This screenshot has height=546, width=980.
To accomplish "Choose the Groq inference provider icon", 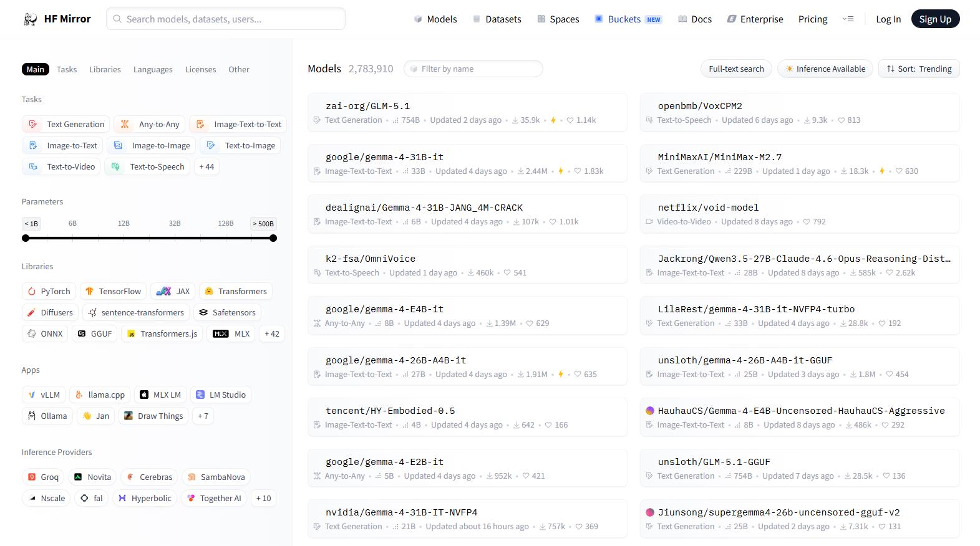I will [x=32, y=477].
